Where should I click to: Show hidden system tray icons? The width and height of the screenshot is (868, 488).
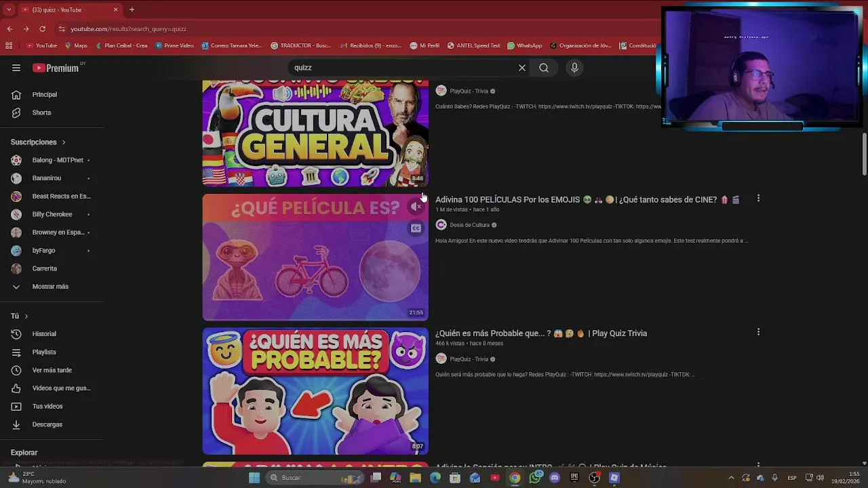coord(731,478)
